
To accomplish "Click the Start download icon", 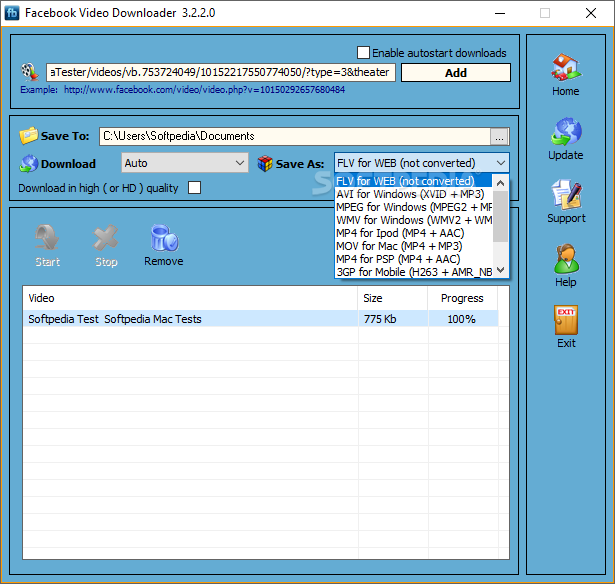I will click(x=47, y=238).
